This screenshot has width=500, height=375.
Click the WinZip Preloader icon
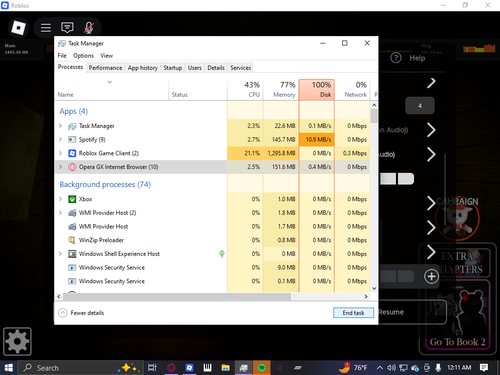[x=72, y=240]
